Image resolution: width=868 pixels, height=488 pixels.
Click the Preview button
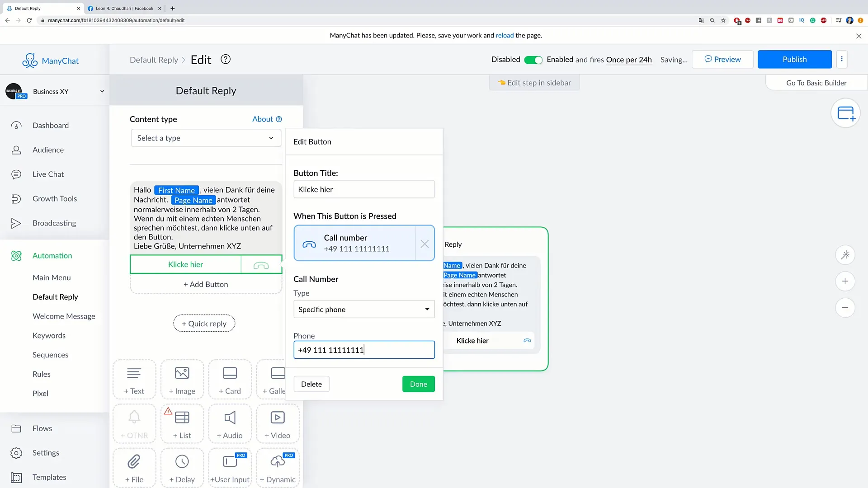[722, 59]
